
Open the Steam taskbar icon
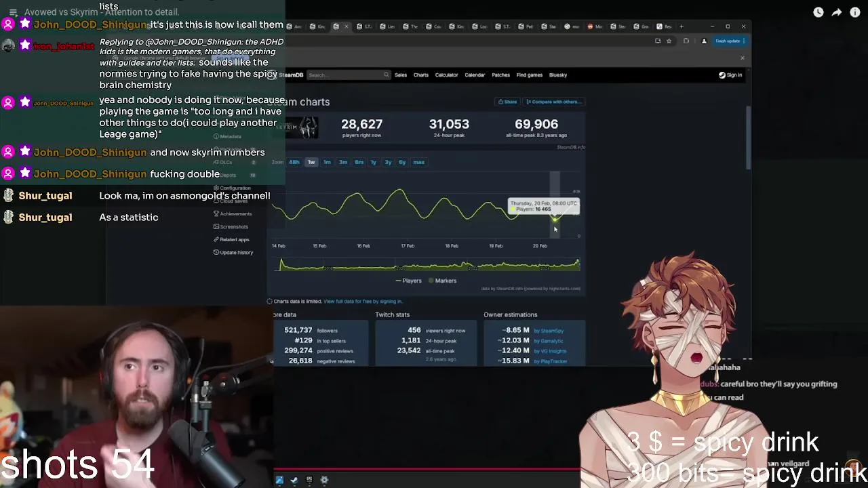[x=294, y=480]
